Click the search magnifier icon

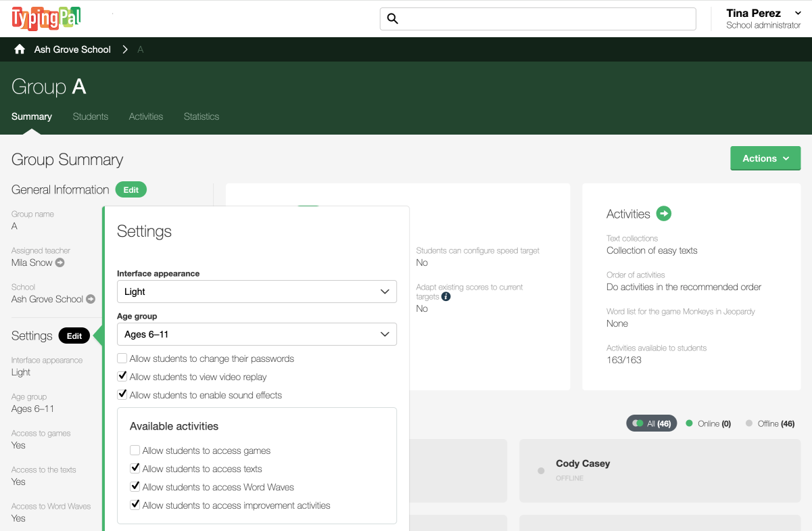pyautogui.click(x=393, y=19)
